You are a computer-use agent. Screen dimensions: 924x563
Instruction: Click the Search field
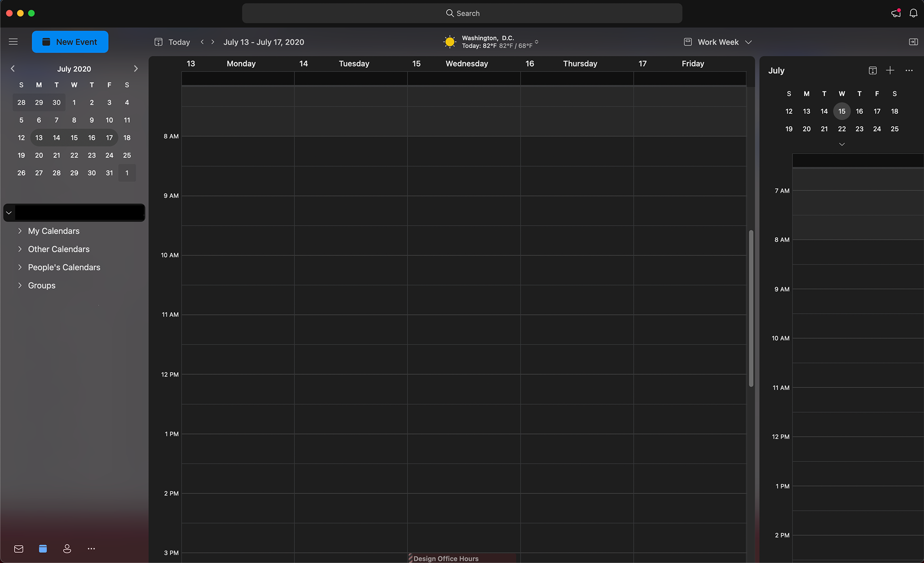462,13
